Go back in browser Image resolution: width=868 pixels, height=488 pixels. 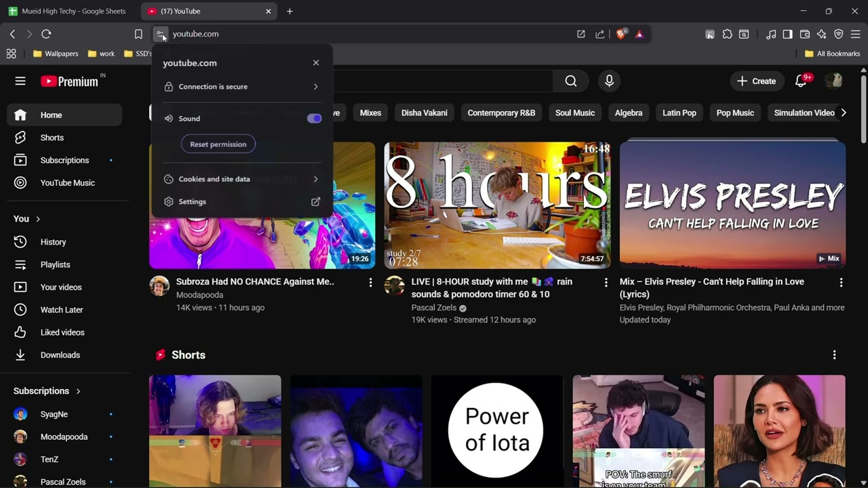pos(12,34)
